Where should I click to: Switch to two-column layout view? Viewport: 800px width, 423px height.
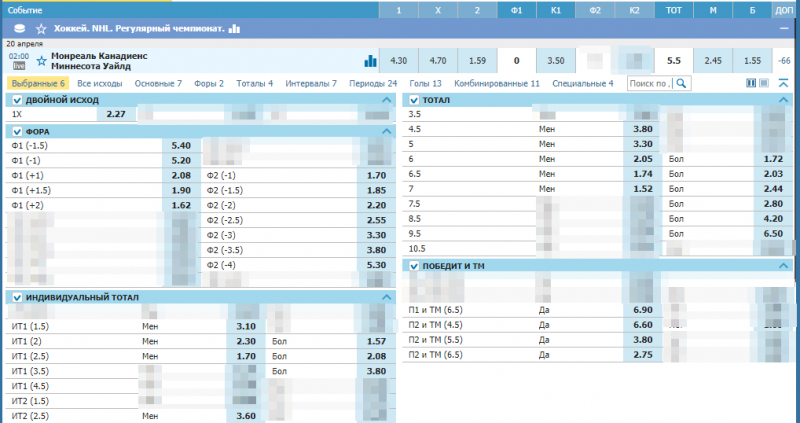pos(751,84)
